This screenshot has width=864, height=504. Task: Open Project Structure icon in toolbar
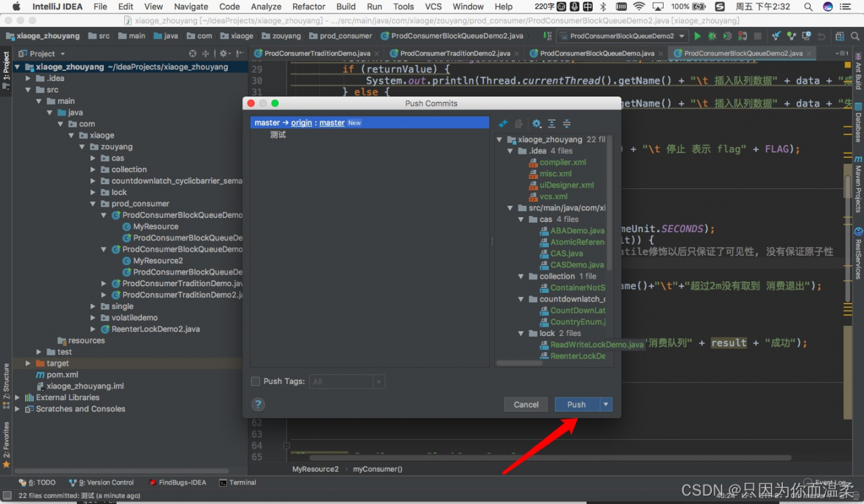pyautogui.click(x=839, y=36)
